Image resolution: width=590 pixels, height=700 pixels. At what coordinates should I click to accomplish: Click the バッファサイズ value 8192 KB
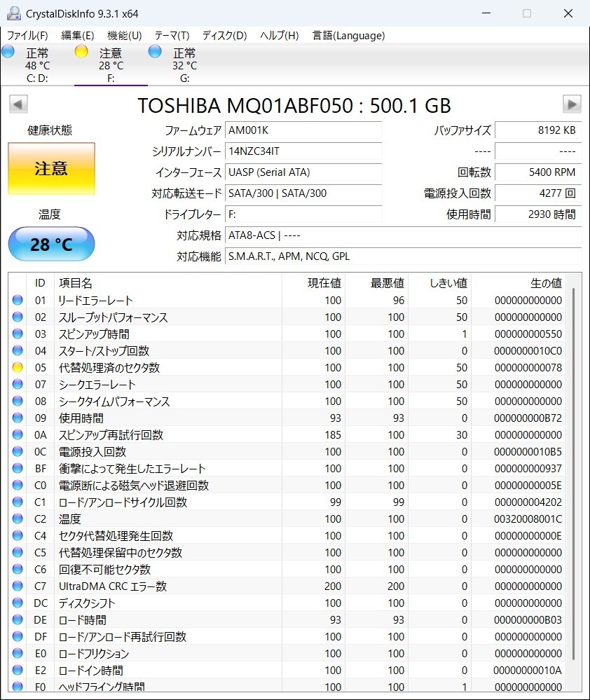pos(538,130)
